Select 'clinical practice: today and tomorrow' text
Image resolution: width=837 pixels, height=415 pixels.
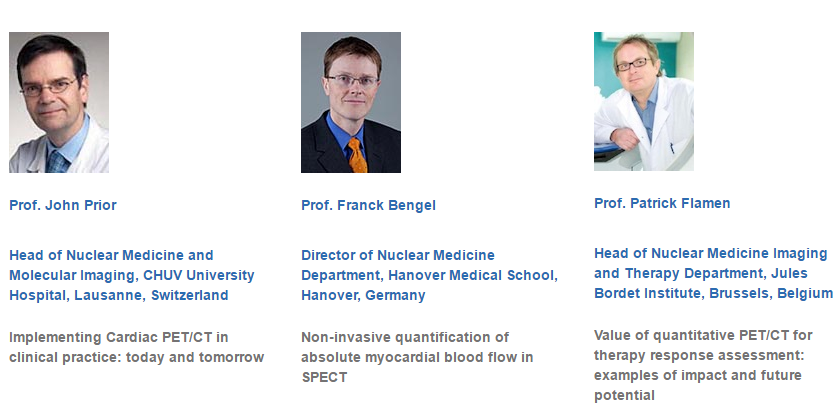[x=136, y=357]
